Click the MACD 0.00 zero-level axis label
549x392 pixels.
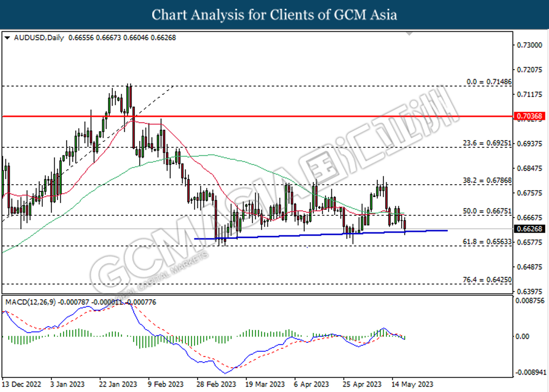(x=522, y=336)
